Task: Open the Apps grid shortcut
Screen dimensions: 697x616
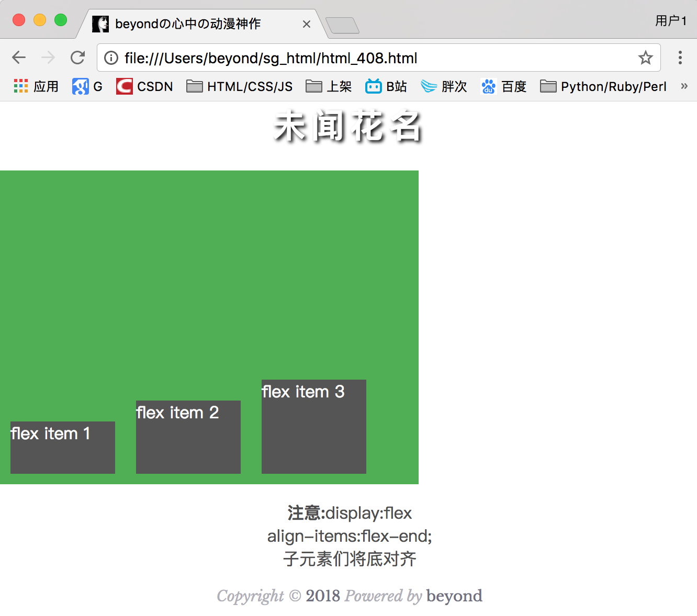Action: [x=36, y=86]
